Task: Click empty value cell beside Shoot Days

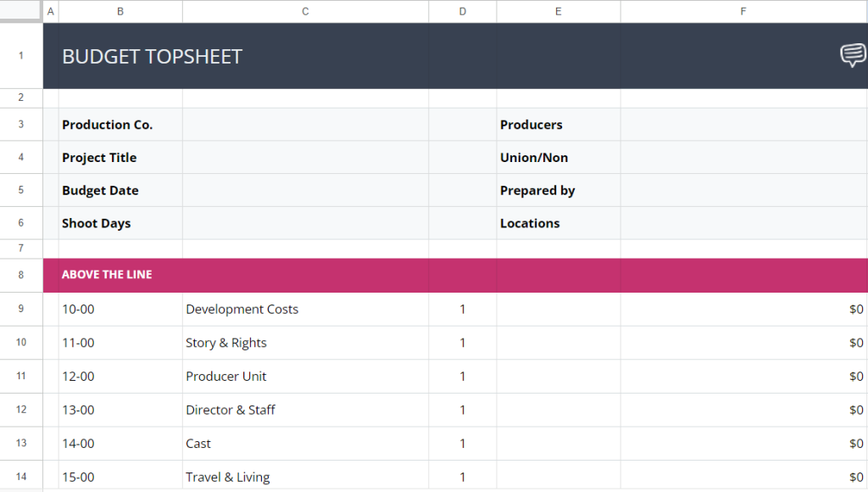Action: coord(305,223)
